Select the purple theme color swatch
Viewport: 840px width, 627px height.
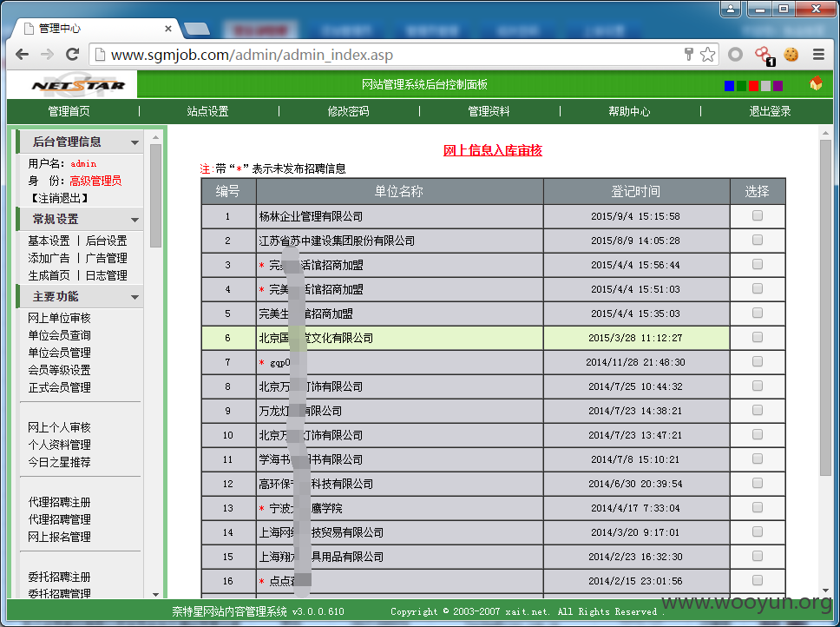click(x=778, y=86)
